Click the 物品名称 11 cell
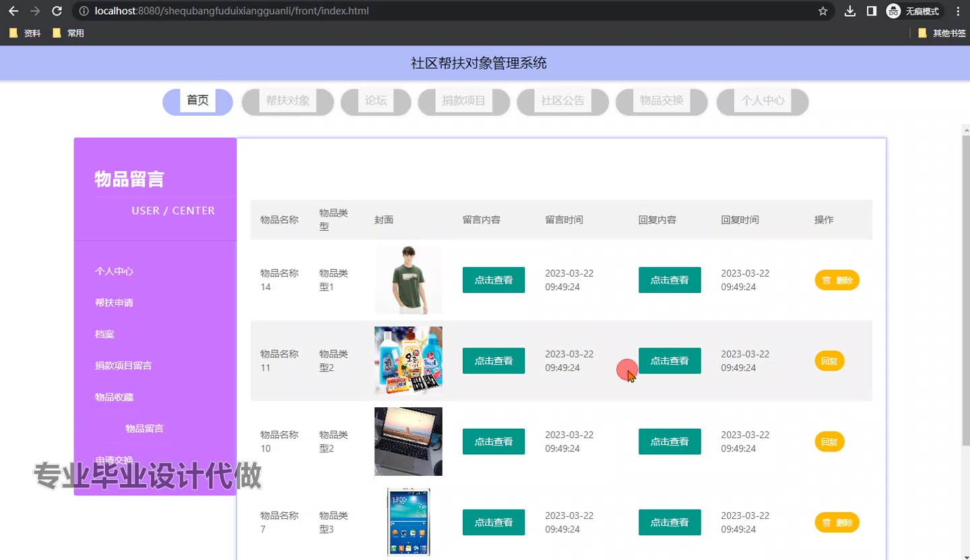 (x=280, y=361)
